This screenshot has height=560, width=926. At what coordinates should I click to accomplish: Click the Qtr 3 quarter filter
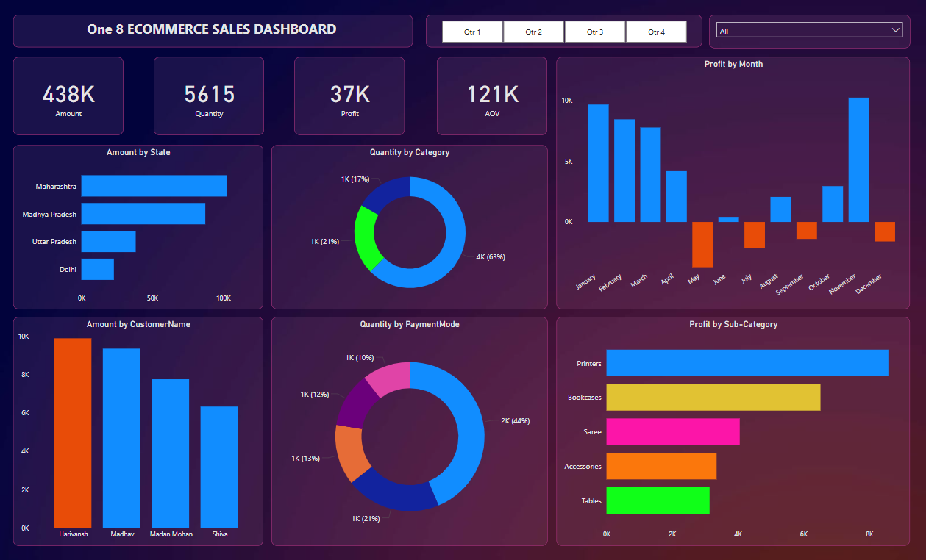coord(594,31)
